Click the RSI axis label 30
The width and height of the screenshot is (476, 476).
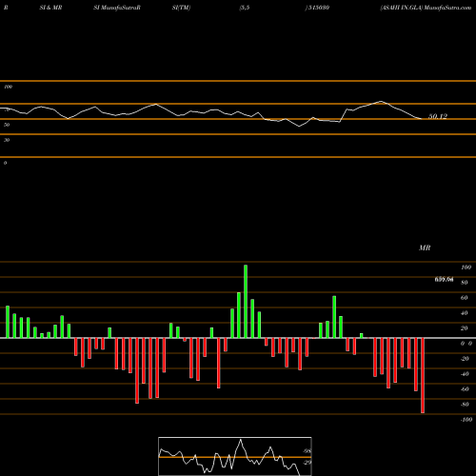[x=7, y=140]
